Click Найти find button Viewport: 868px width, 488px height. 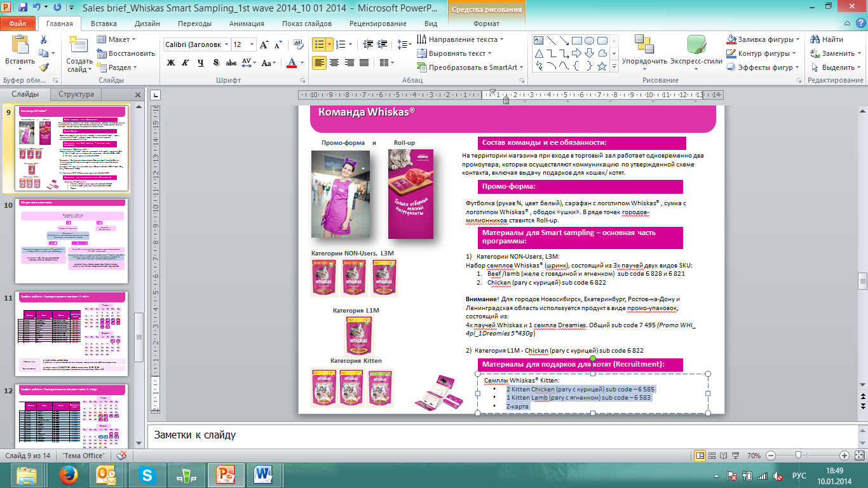point(827,39)
